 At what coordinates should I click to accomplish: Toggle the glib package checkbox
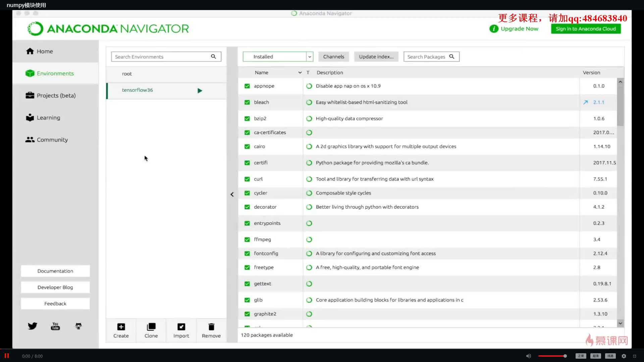pos(247,300)
